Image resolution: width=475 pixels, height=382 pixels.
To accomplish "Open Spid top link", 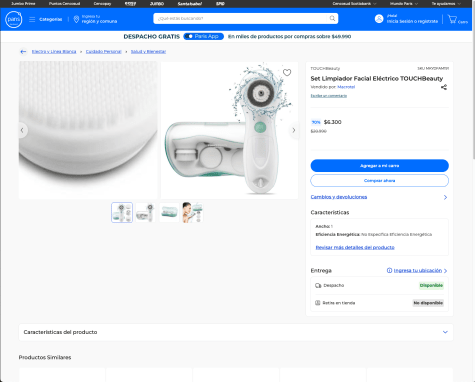I will click(x=220, y=4).
